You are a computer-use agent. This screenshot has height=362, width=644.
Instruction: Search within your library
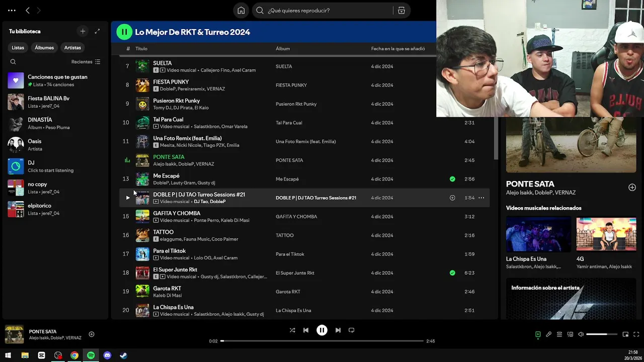(x=13, y=62)
